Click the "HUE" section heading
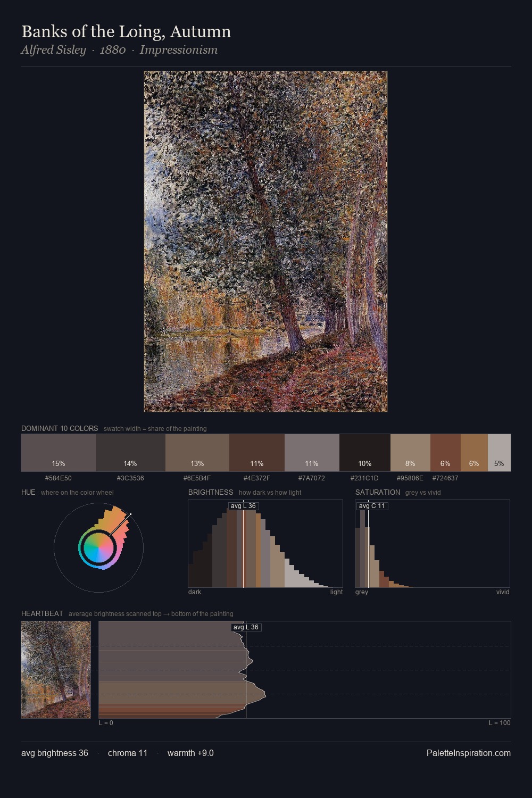This screenshot has width=532, height=798. coord(28,492)
